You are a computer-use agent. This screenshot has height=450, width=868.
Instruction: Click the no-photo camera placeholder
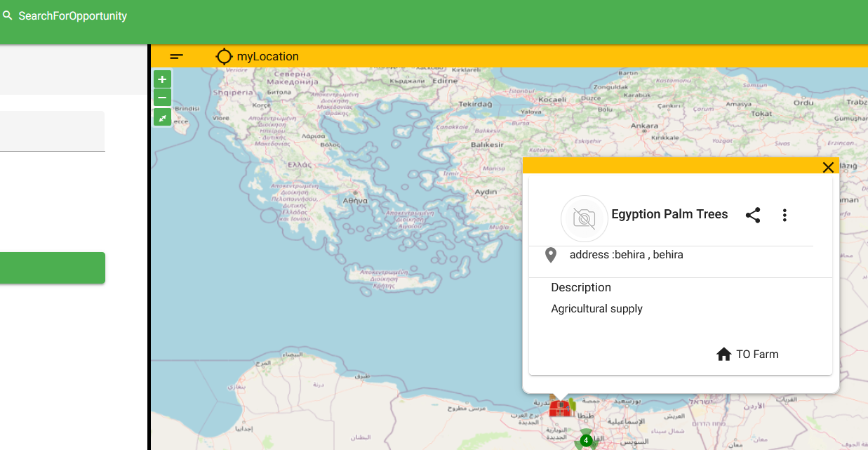click(x=584, y=218)
